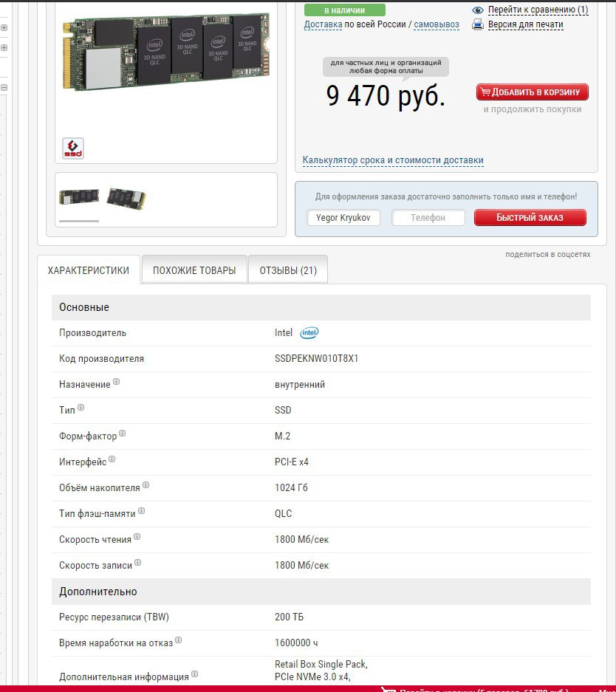The width and height of the screenshot is (616, 692).
Task: Click the Intel logo beside manufacturer name
Action: pyautogui.click(x=309, y=333)
